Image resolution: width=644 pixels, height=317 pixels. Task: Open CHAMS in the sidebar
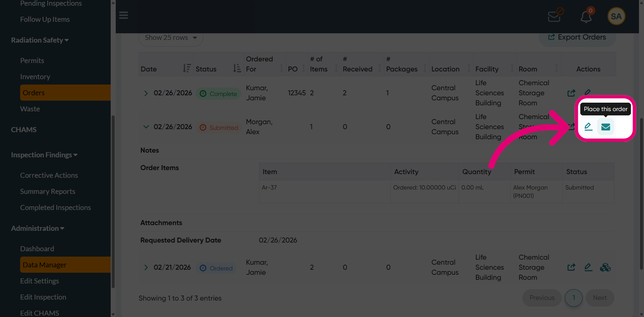24,130
